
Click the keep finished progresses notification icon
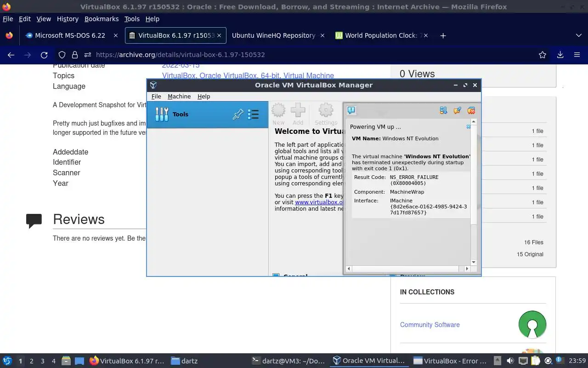click(x=457, y=110)
